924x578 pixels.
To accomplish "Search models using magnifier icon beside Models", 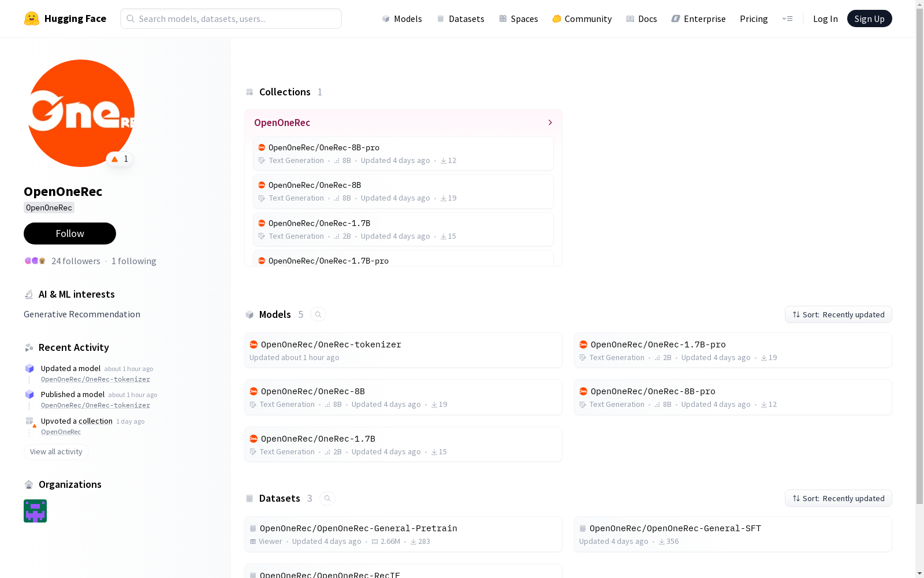I will click(x=318, y=314).
